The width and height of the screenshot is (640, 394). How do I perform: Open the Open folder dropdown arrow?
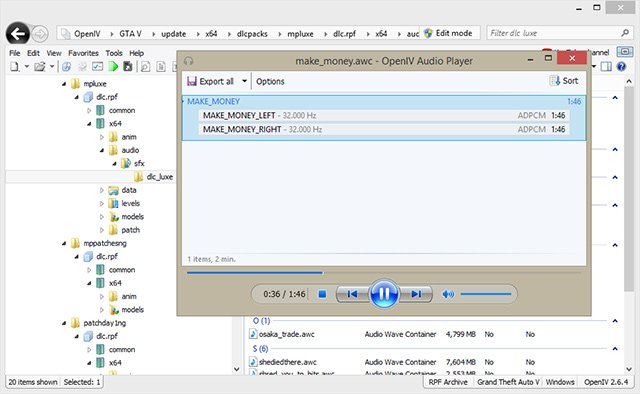point(52,67)
